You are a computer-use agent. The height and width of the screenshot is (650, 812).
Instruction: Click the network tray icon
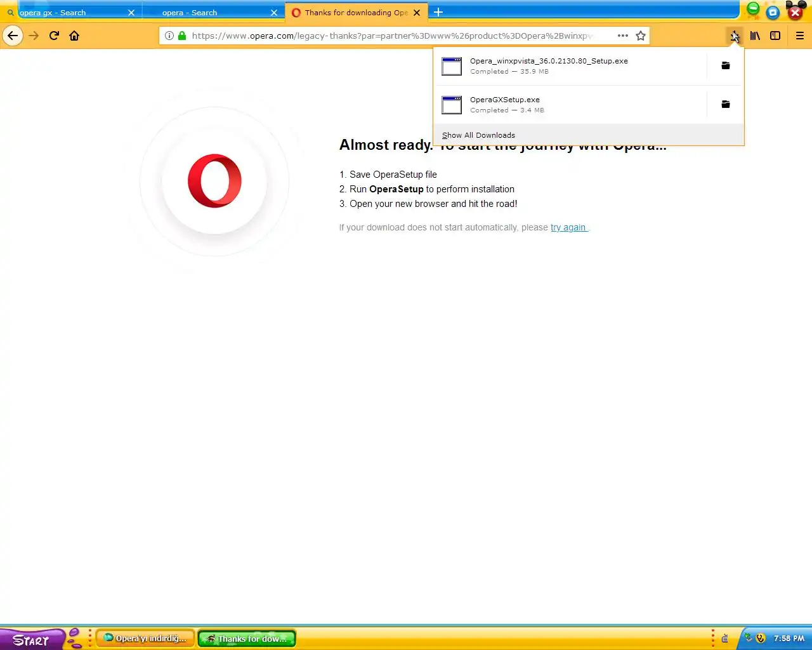click(749, 638)
